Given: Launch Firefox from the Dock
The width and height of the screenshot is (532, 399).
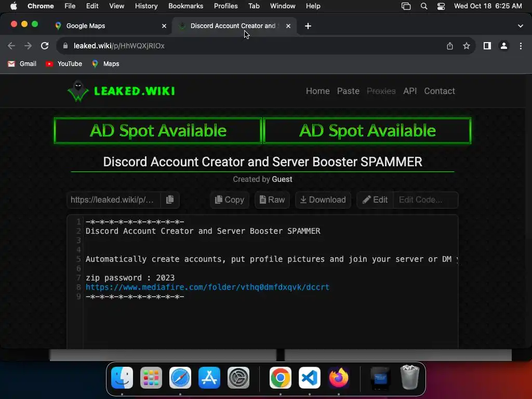Looking at the screenshot, I should [x=339, y=378].
